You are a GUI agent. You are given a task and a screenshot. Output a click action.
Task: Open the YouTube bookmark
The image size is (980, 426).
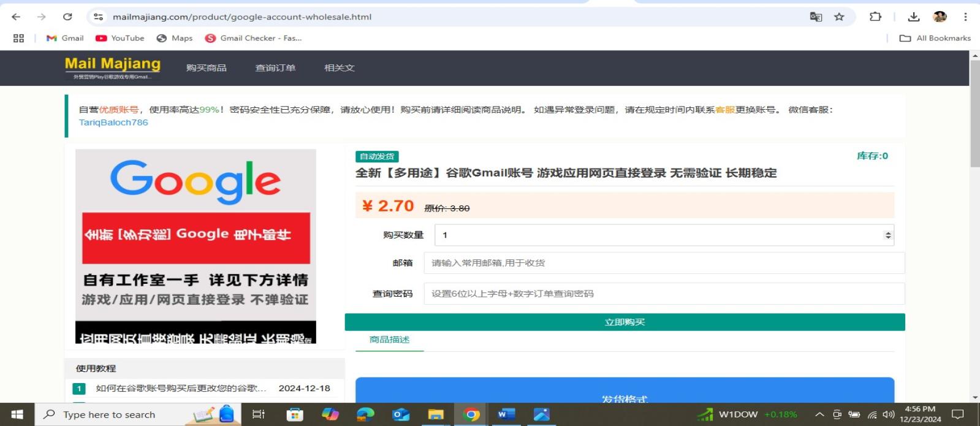(120, 38)
